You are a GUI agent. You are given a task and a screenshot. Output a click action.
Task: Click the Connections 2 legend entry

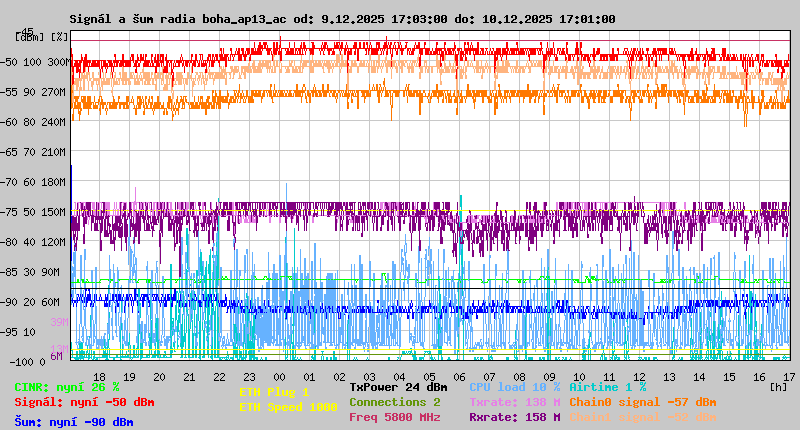pyautogui.click(x=394, y=402)
